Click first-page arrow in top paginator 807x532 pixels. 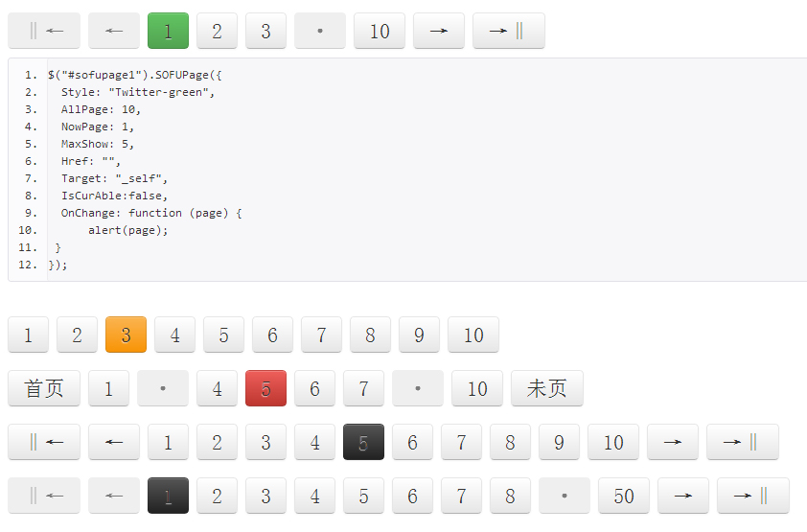point(44,31)
